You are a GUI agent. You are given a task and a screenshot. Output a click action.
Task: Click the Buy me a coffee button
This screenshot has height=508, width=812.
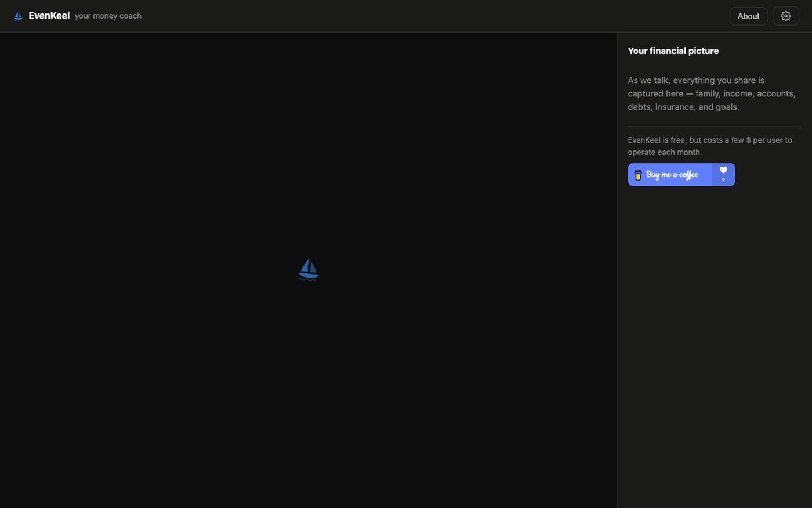pos(681,175)
